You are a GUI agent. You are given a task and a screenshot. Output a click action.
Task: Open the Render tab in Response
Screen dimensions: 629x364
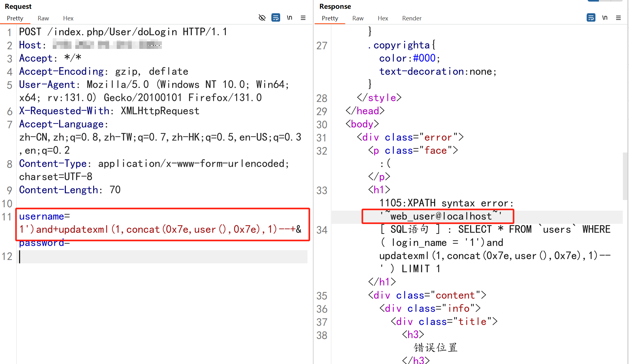pos(412,18)
